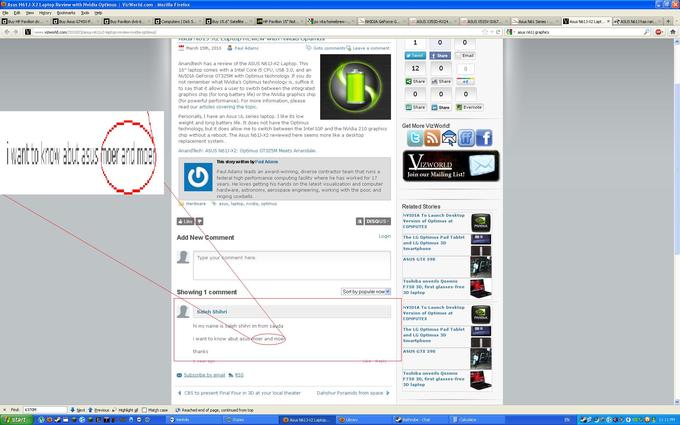Screen dimensions: 680x425
Task: Switch to the Library taskbar button
Action: pyautogui.click(x=363, y=420)
